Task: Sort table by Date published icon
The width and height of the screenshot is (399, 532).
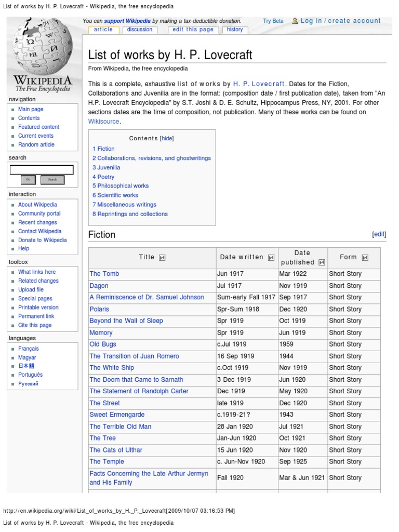Action: coord(322,262)
